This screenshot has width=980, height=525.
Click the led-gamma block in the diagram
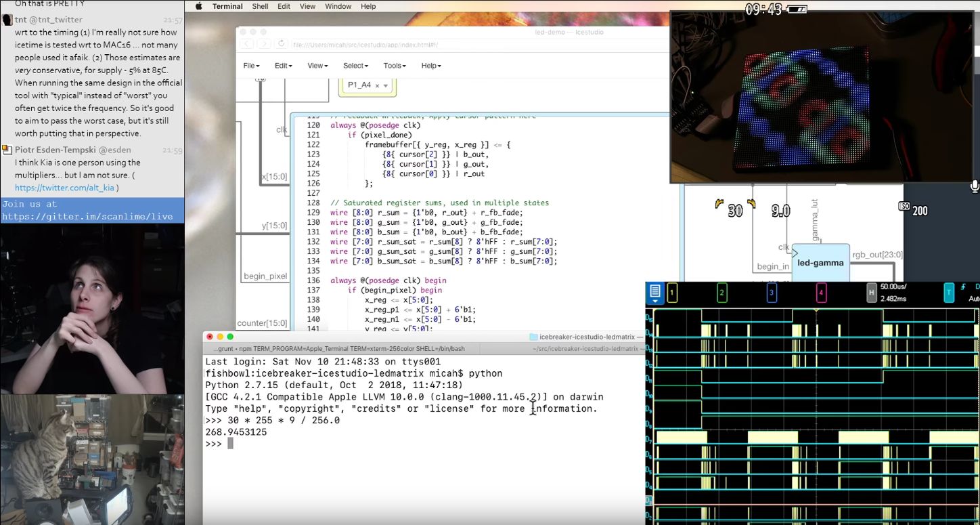click(820, 262)
